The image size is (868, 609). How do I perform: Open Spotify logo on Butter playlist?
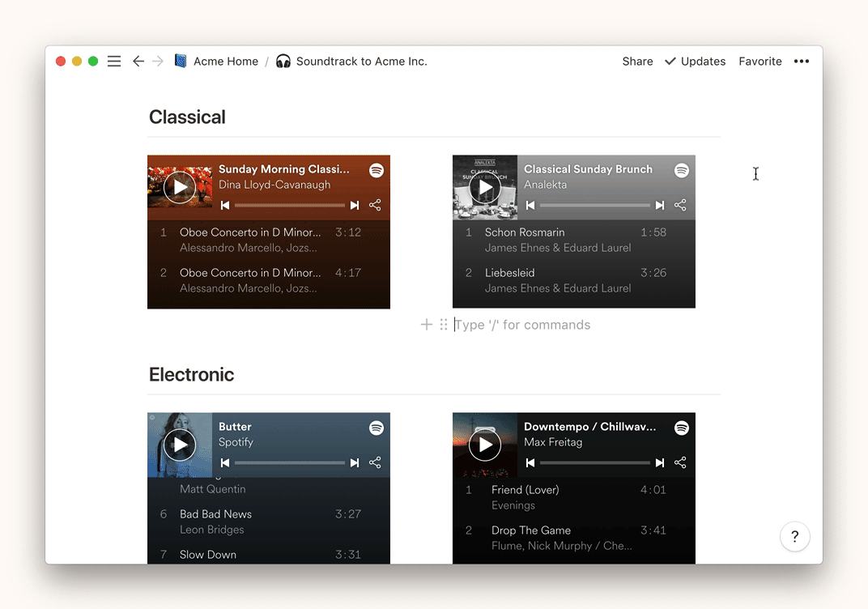[x=377, y=428]
